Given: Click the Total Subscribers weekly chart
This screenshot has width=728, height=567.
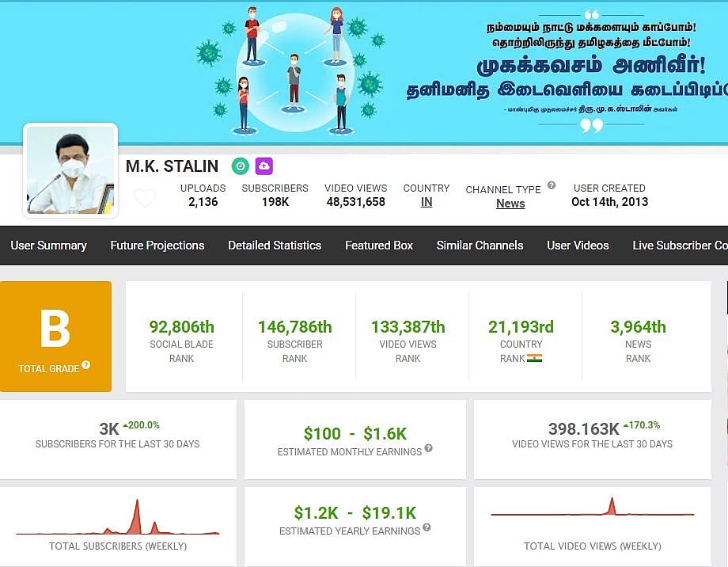Looking at the screenshot, I should point(118,519).
